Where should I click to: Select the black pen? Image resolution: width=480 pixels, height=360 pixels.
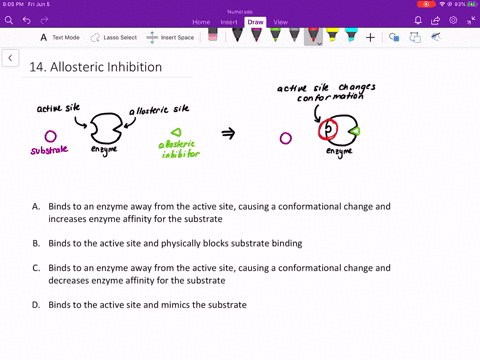click(237, 35)
